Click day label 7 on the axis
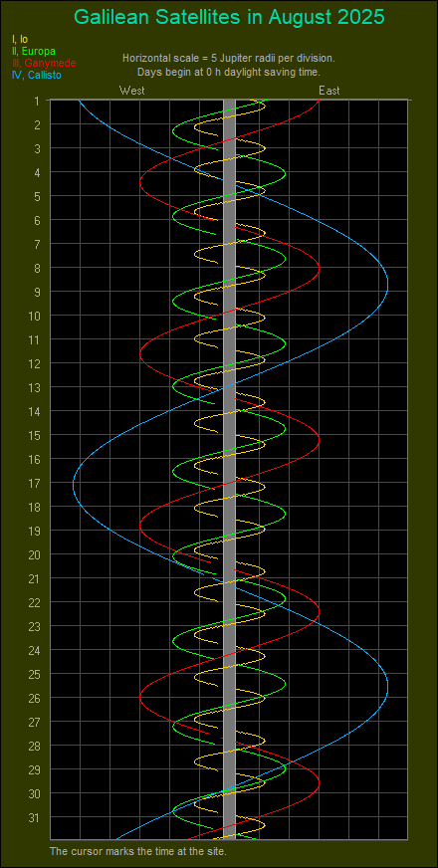 pos(37,244)
